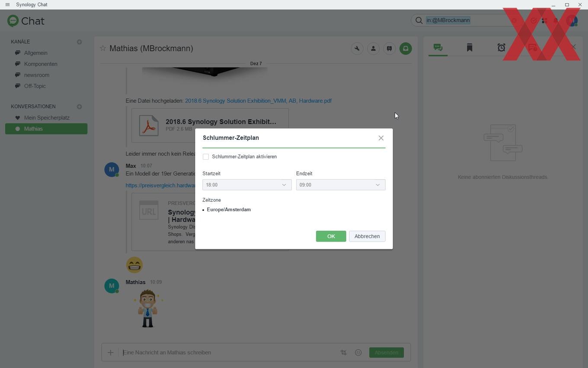Click the plus attachment icon in the message box
Image resolution: width=588 pixels, height=368 pixels.
click(110, 353)
